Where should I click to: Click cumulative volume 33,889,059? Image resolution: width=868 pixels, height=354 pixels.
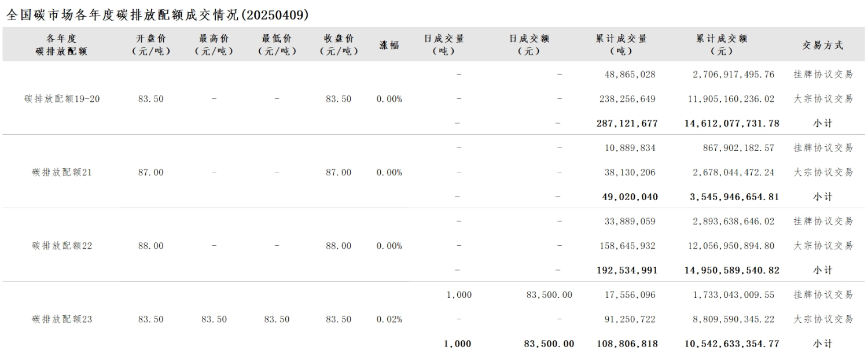click(x=630, y=222)
